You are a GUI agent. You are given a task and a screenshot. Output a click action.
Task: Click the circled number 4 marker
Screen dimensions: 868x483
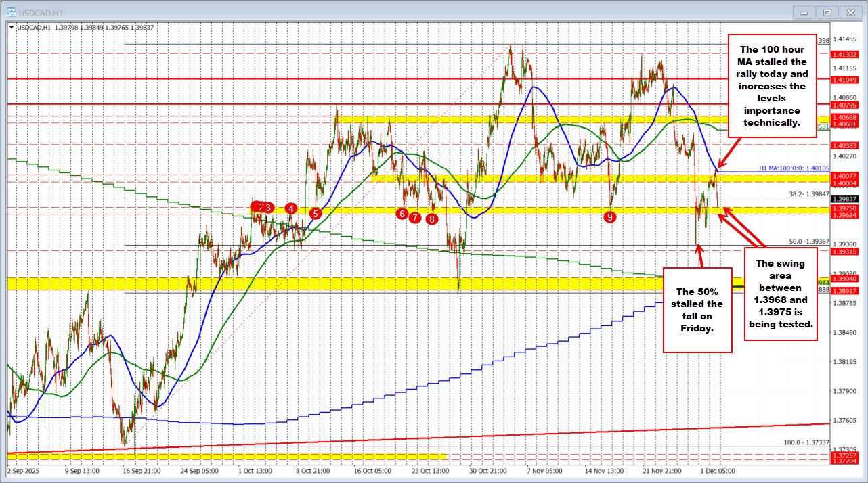coord(291,208)
